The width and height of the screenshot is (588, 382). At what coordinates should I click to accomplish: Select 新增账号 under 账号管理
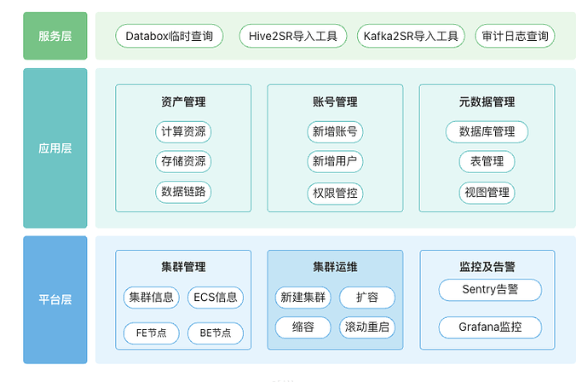point(335,132)
